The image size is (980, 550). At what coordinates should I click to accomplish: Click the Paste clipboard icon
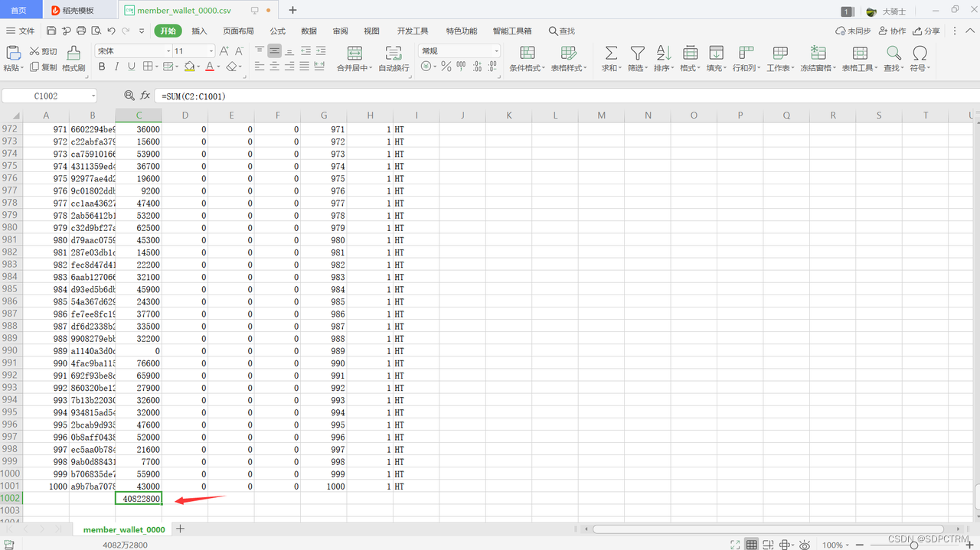point(13,53)
